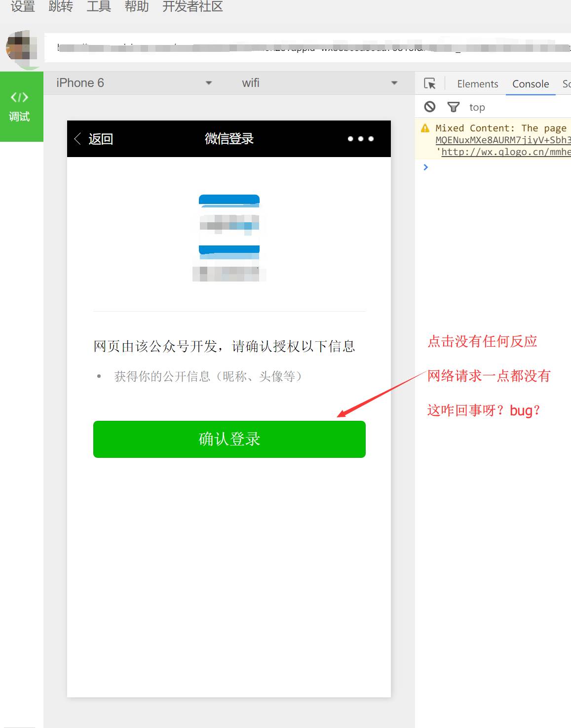The image size is (571, 728).
Task: Click the top context selector
Action: pyautogui.click(x=477, y=107)
